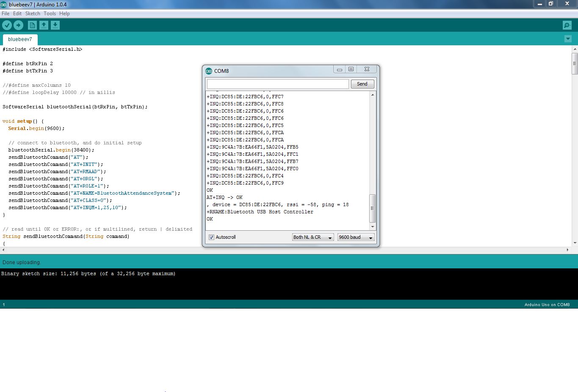578x392 pixels.
Task: Select the bluebeev7 sketch tab
Action: tap(20, 39)
